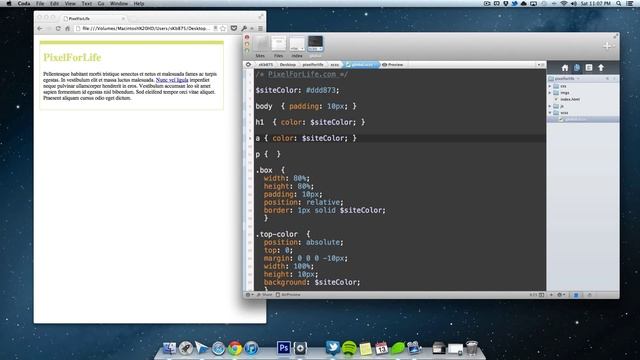Open Google Chrome from the Dock
The width and height of the screenshot is (640, 360).
(235, 348)
